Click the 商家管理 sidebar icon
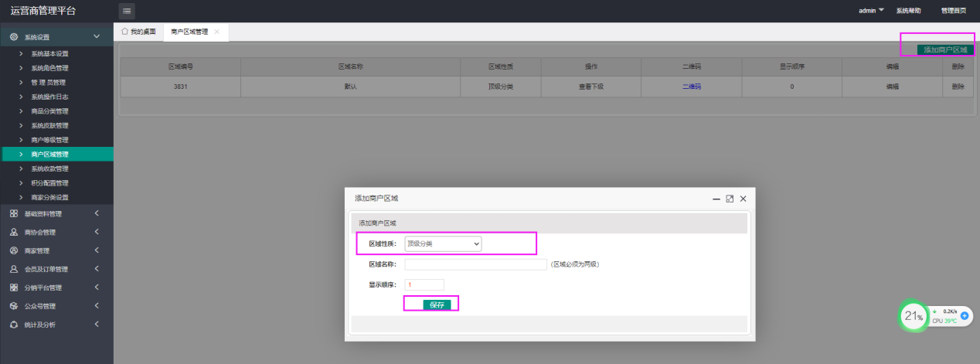 (14, 250)
